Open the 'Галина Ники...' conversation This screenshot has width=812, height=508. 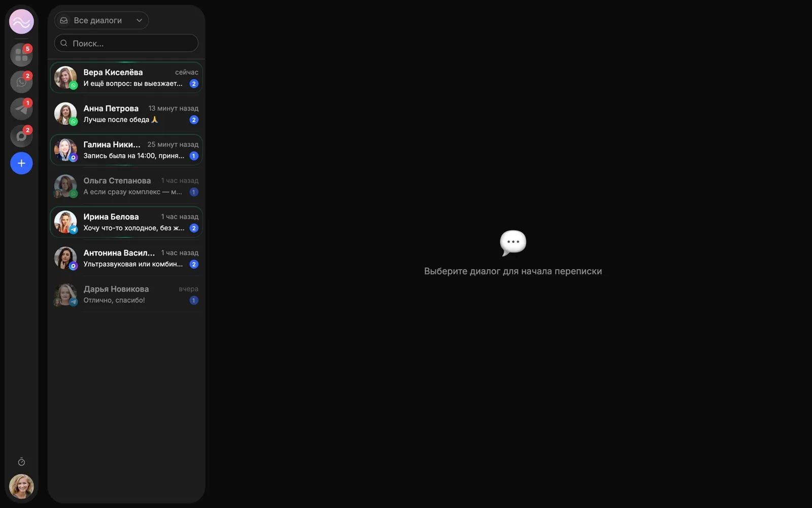126,150
